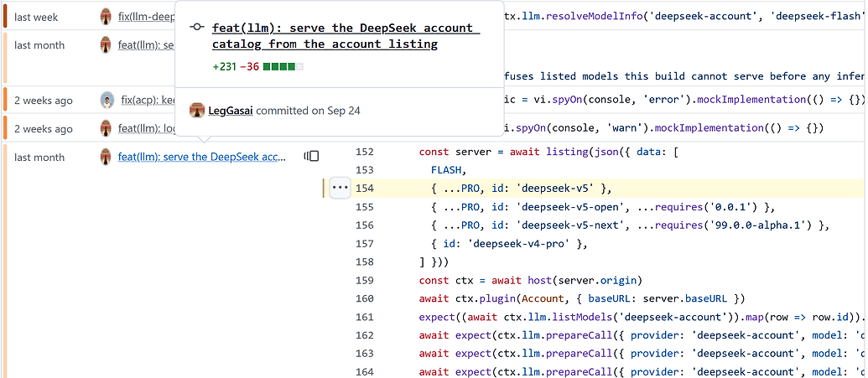868x378 pixels.
Task: Click the −36 deletions count
Action: point(249,67)
